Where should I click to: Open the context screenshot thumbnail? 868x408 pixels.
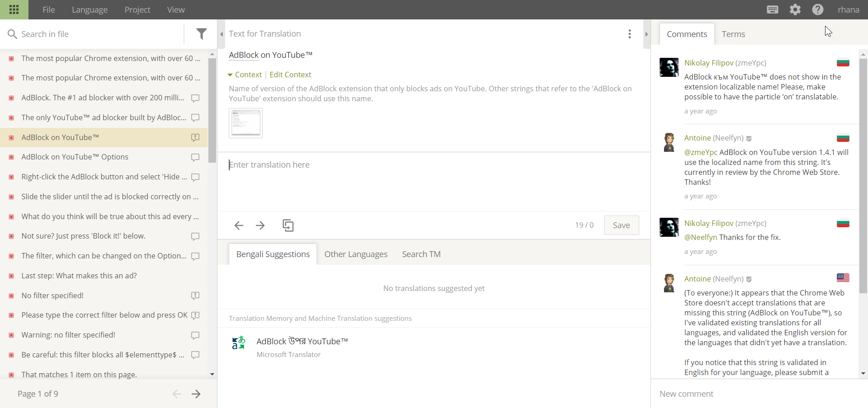245,123
